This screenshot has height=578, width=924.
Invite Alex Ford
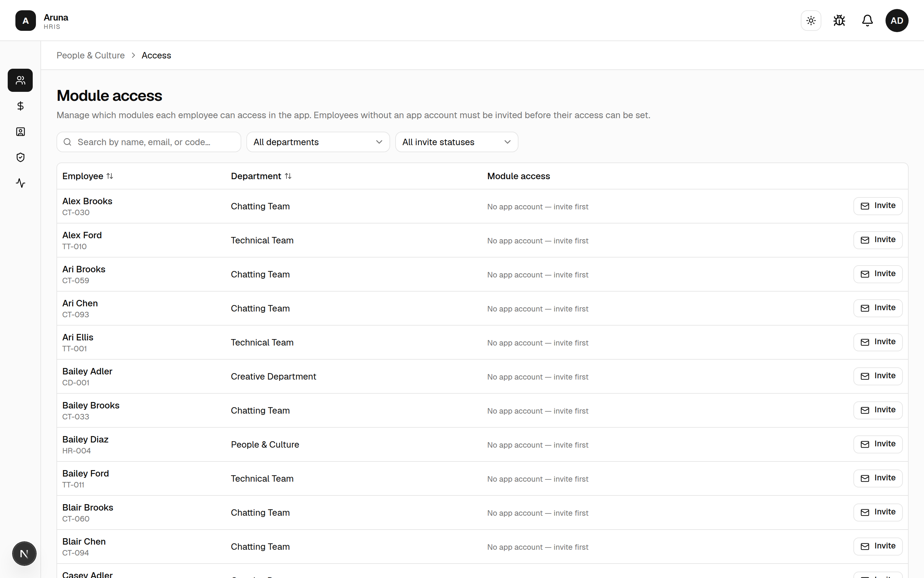click(x=878, y=240)
